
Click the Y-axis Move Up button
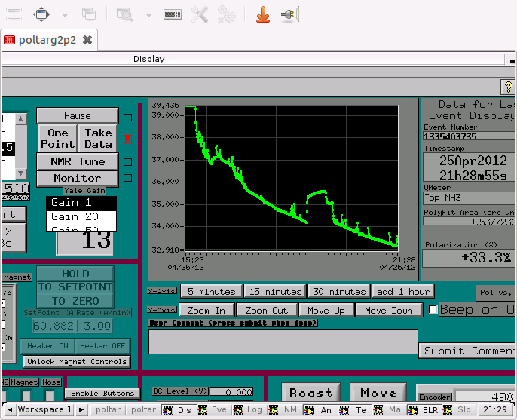tap(326, 311)
